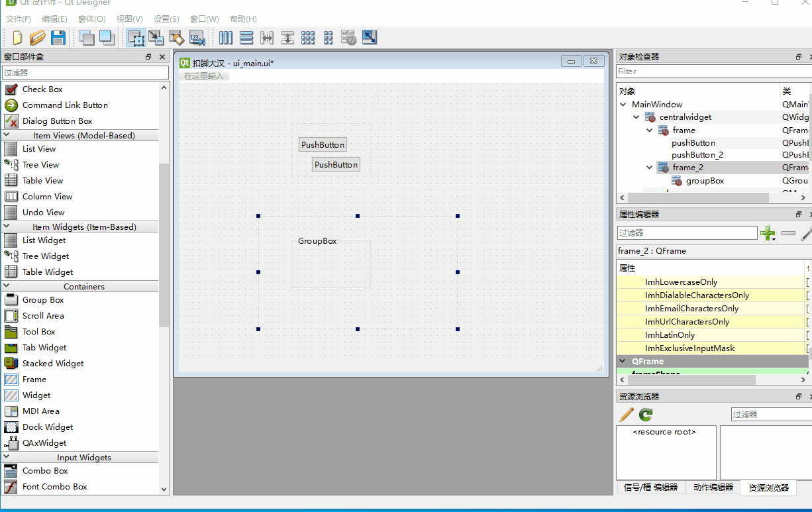Select Command Link Button in the widget box
Image resolution: width=812 pixels, height=512 pixels.
[65, 105]
